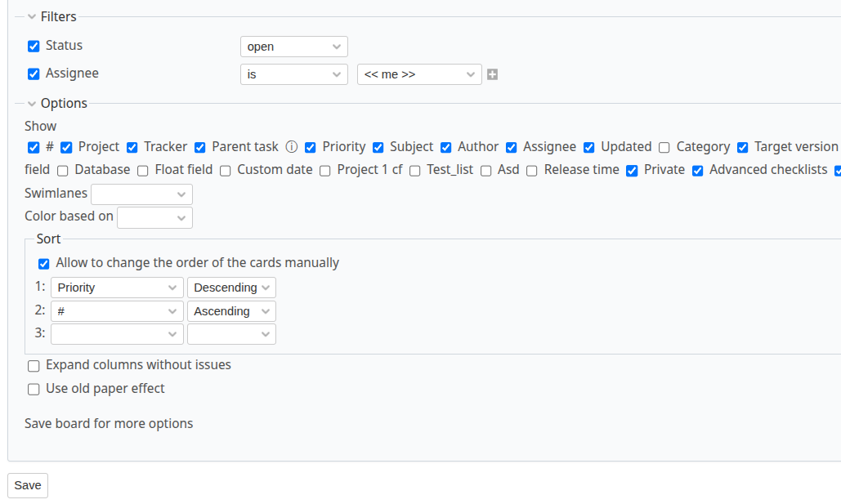
Task: Open the 'Descending' sort order dropdown
Action: pos(231,288)
